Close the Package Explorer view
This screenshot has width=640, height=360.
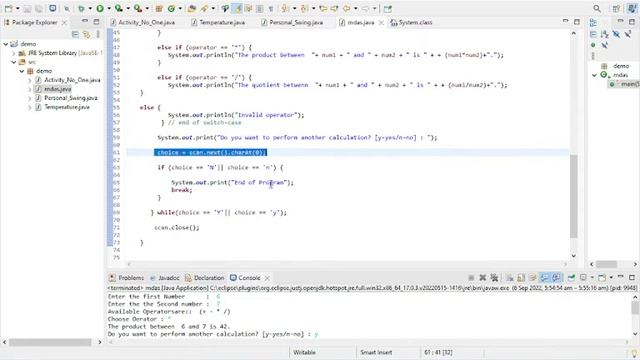pyautogui.click(x=64, y=22)
